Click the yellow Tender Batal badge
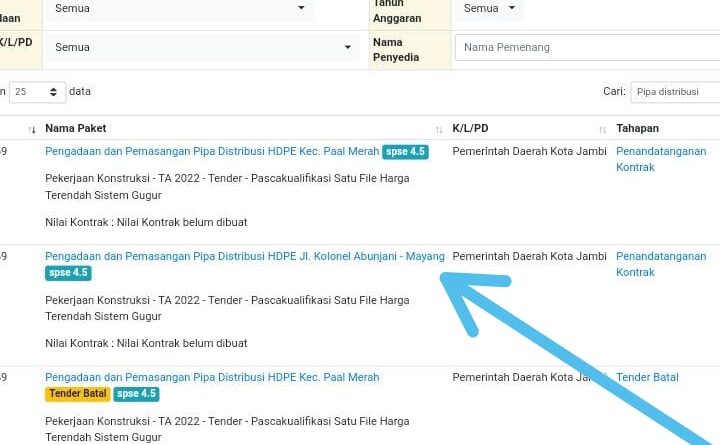Screen dimensions: 720x445 tap(77, 394)
